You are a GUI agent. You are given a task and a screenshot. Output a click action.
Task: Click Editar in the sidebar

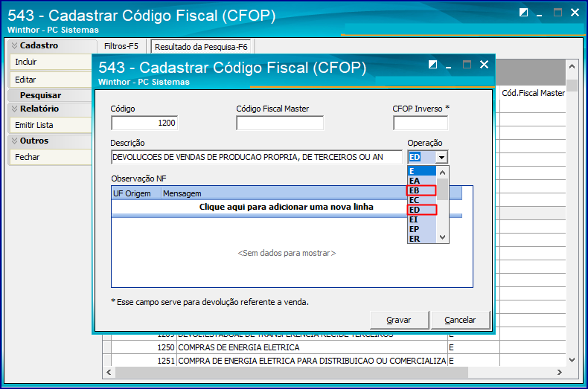coord(51,80)
